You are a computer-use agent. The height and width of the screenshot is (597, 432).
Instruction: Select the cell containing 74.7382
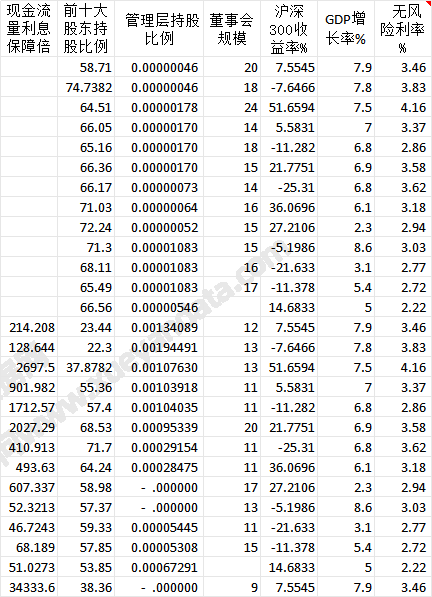click(86, 88)
